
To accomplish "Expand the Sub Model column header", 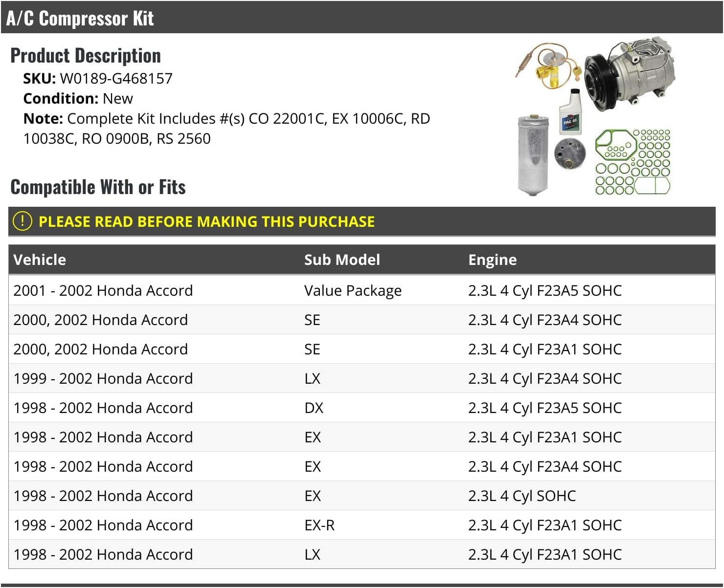I will click(341, 260).
